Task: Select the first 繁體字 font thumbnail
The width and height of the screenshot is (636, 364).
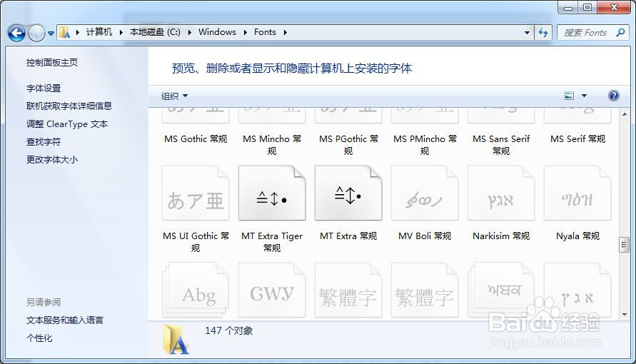Action: tap(348, 290)
